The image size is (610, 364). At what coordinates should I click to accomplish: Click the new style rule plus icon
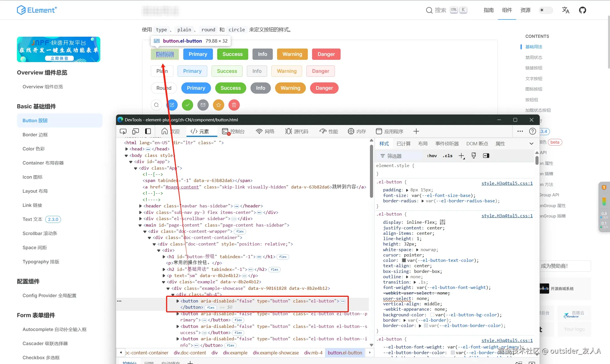461,156
